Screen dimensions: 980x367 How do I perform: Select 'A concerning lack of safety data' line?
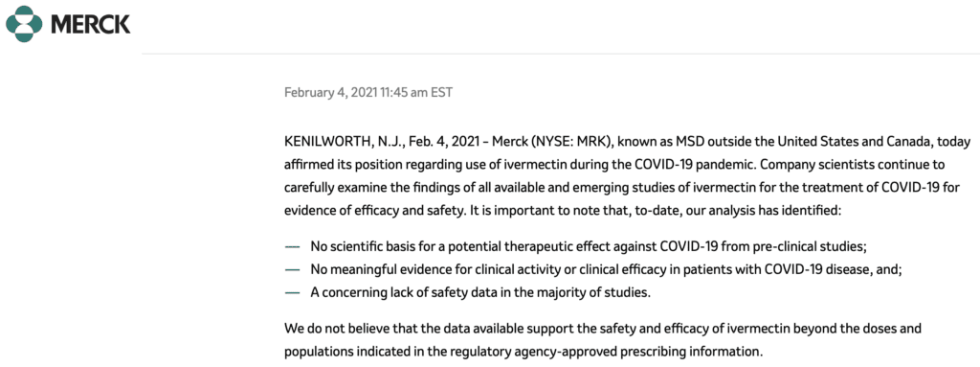click(480, 293)
